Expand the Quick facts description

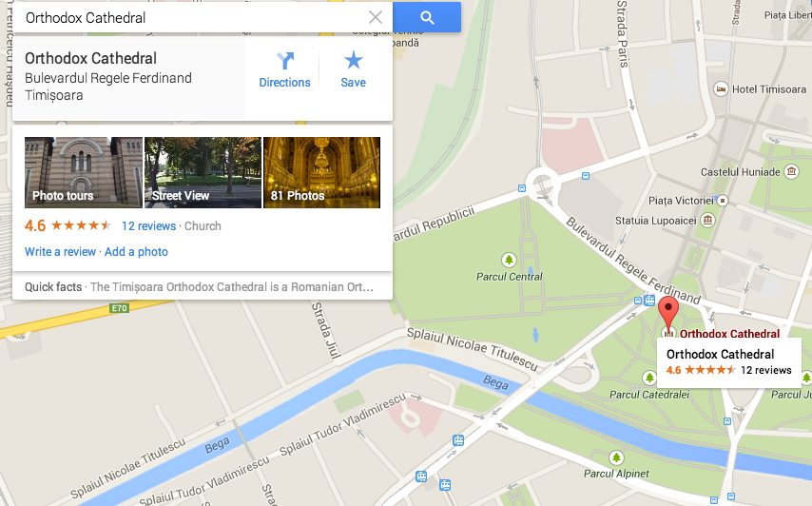[203, 287]
